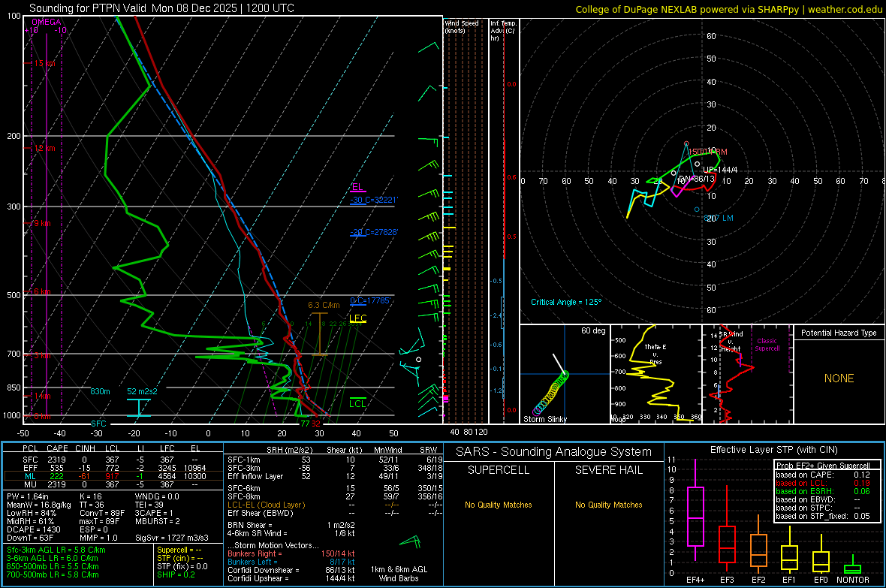This screenshot has height=588, width=886.
Task: Click the EFF parcel CAPE value 535
Action: coord(56,468)
